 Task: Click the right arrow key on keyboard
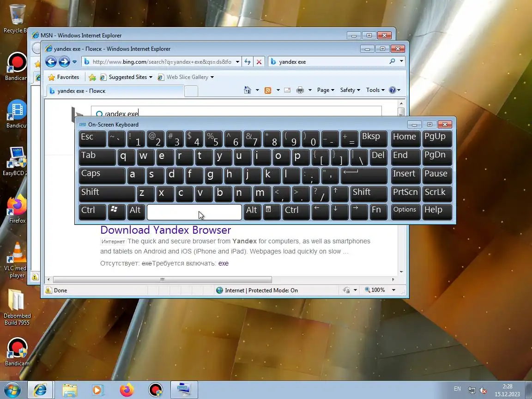(359, 212)
